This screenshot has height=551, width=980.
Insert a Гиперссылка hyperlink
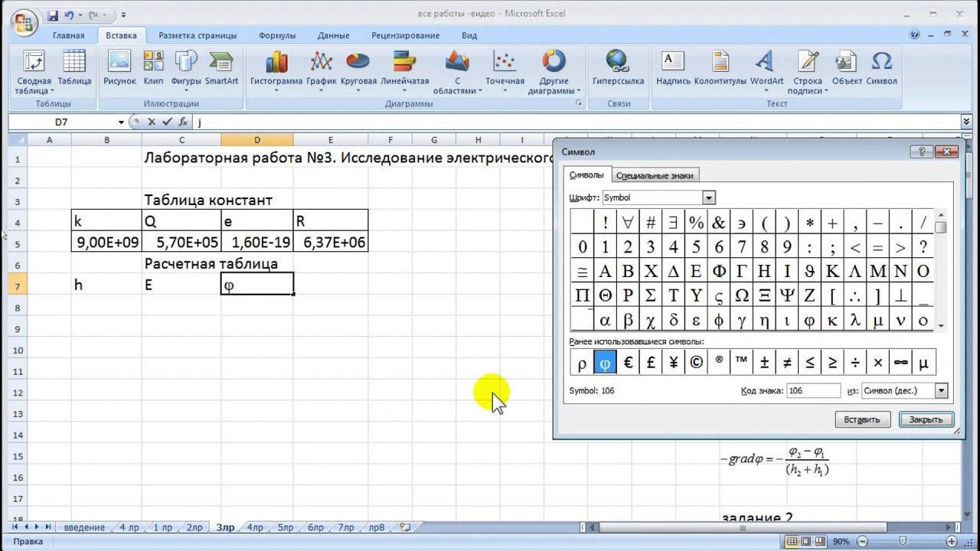click(618, 69)
